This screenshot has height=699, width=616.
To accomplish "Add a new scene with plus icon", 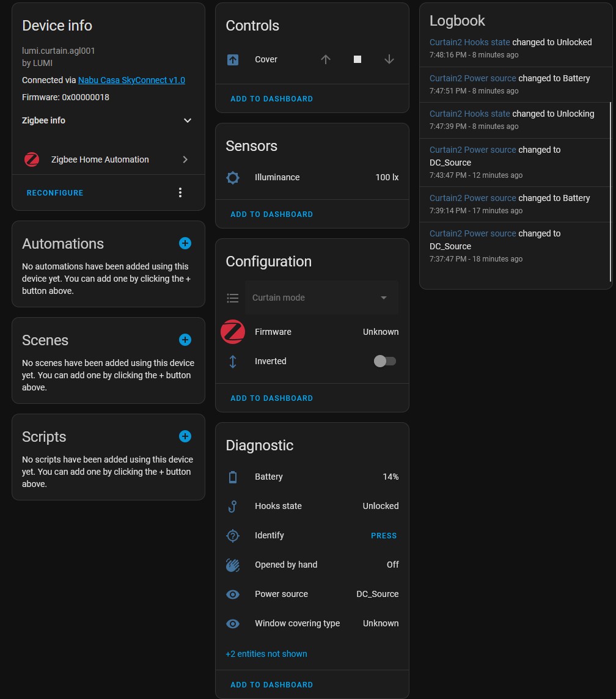I will coord(185,340).
